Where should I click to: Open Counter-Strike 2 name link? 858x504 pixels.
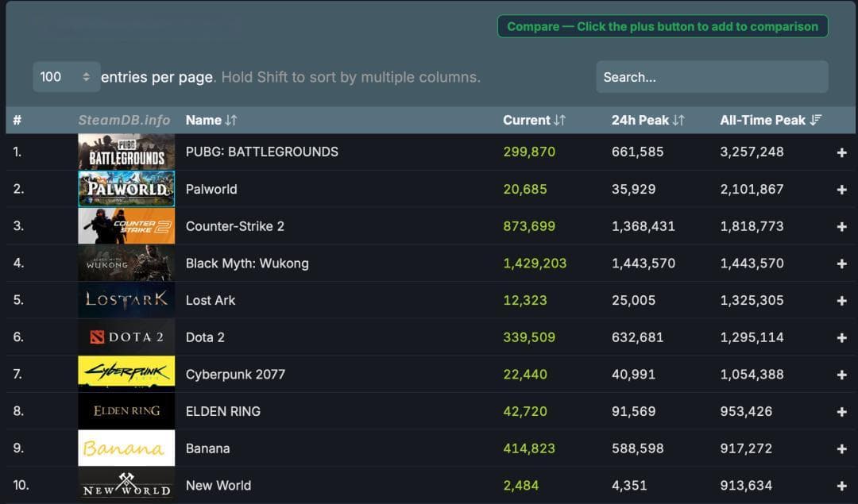(x=234, y=226)
